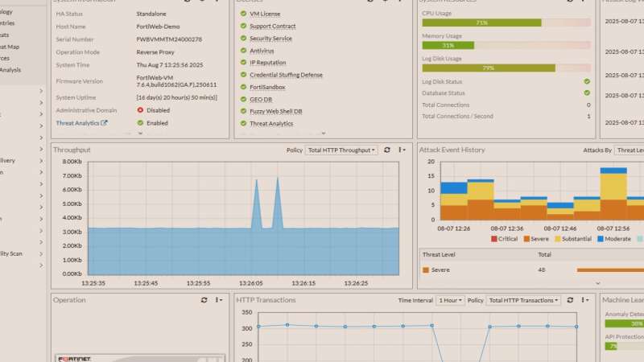
Task: Toggle the Critical series in chart legend
Action: pyautogui.click(x=505, y=239)
